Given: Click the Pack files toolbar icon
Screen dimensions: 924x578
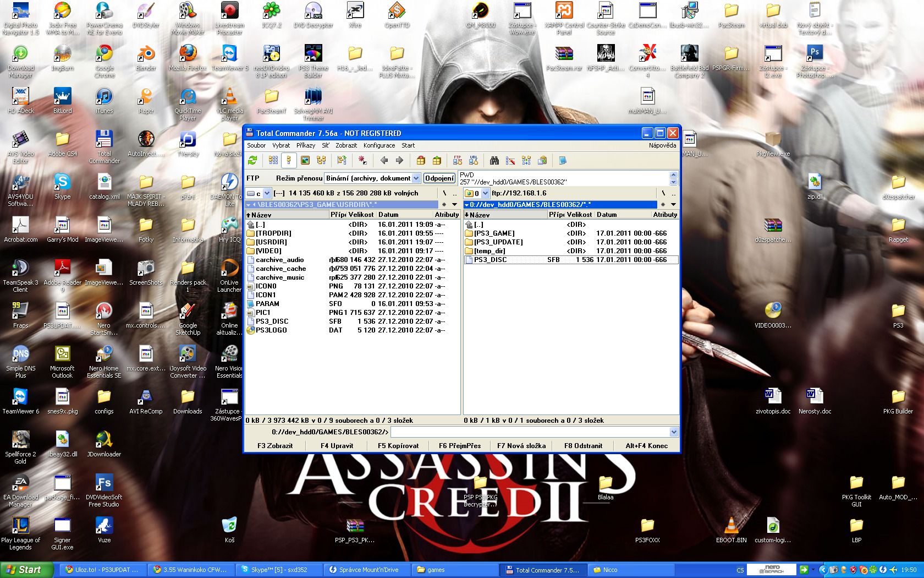Looking at the screenshot, I should click(x=421, y=161).
